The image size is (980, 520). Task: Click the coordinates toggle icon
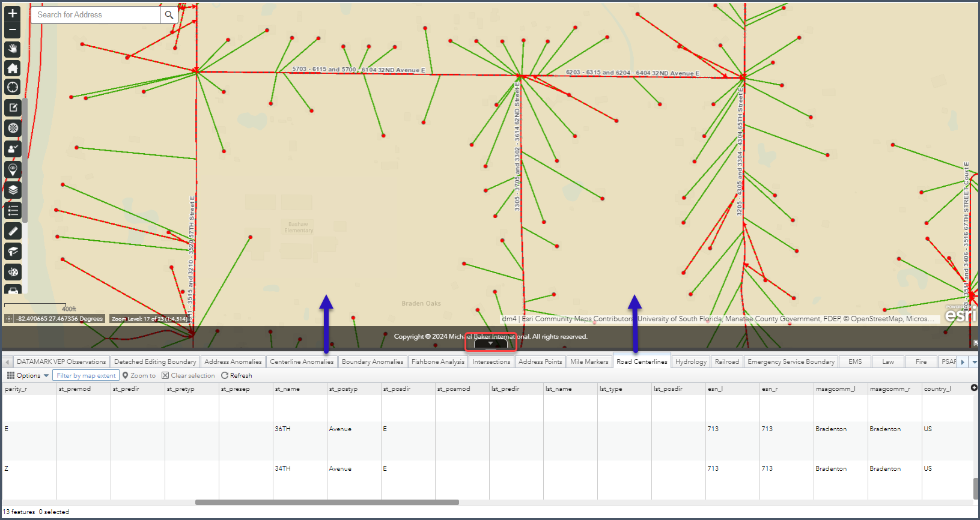(x=9, y=319)
